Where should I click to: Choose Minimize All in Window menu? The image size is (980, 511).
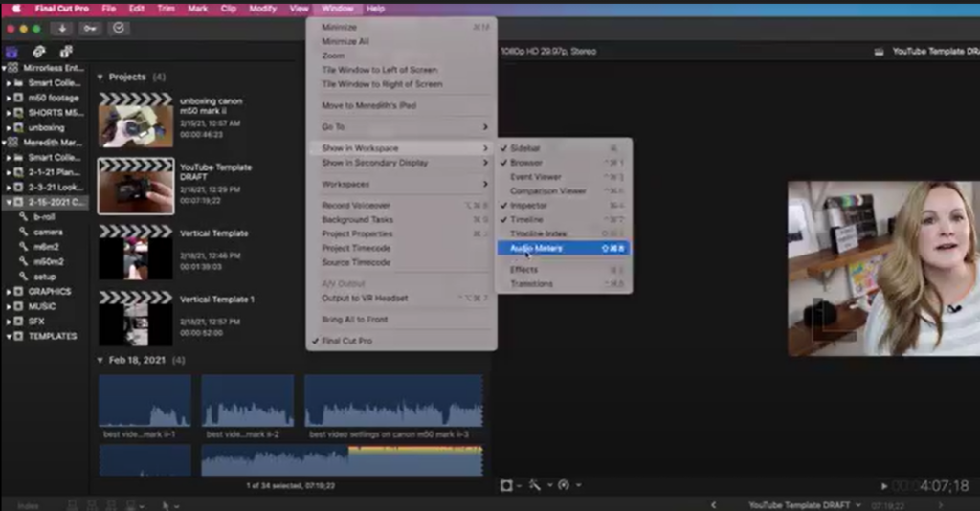tap(401, 41)
